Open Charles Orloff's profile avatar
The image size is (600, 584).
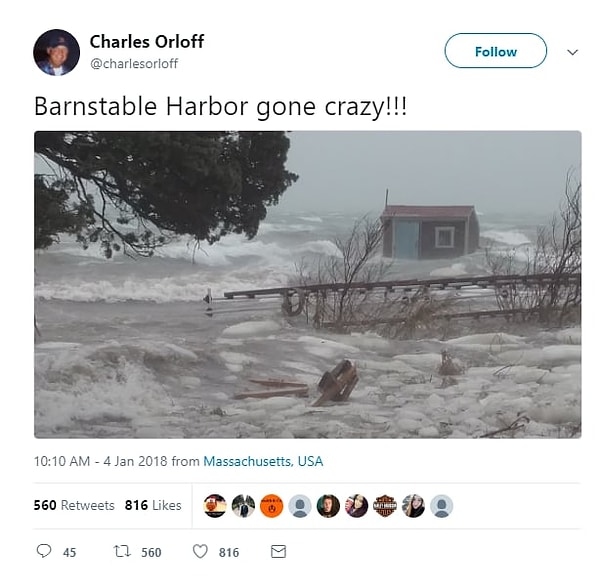[x=57, y=52]
